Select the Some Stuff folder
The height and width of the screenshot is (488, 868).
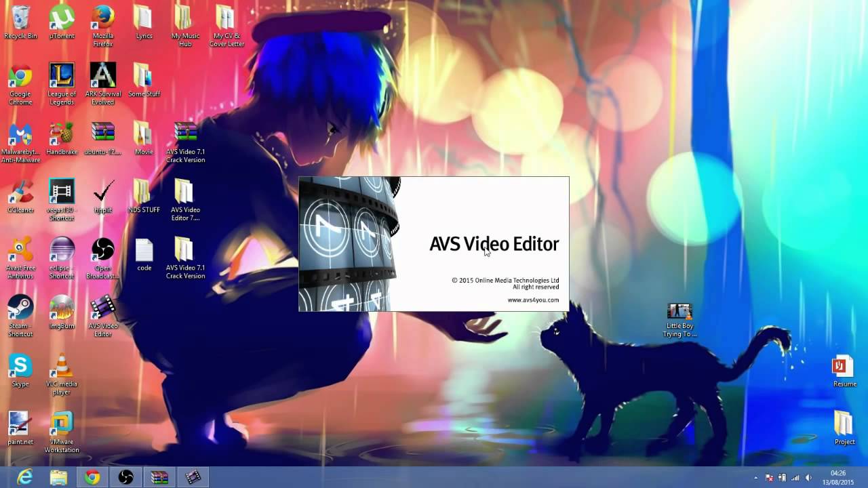coord(144,81)
